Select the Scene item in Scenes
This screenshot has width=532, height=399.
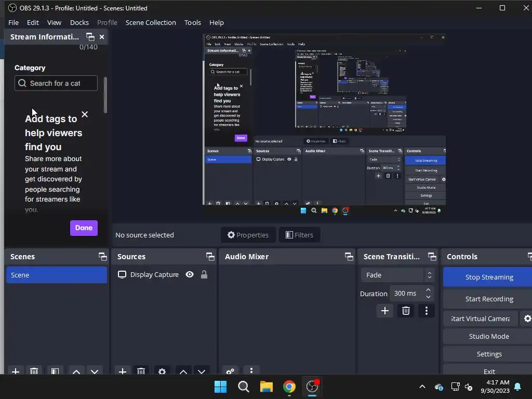tap(57, 275)
